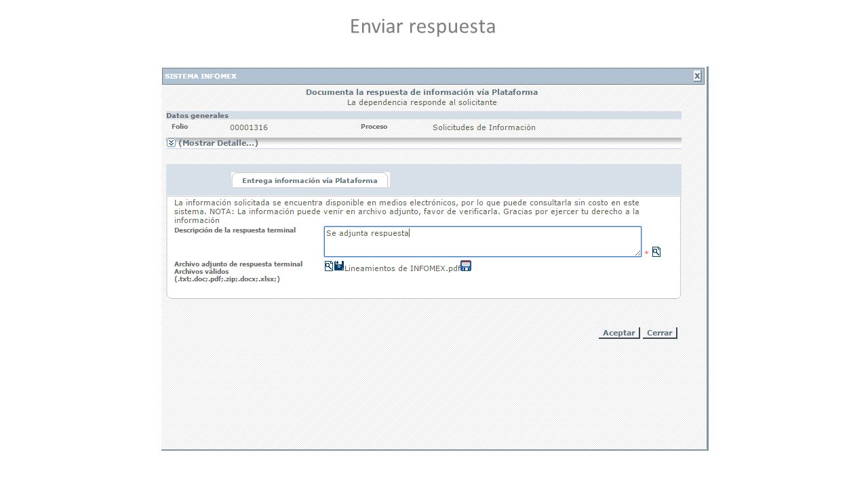Click the Aceptar button
Screen dimensions: 868x488
click(619, 333)
